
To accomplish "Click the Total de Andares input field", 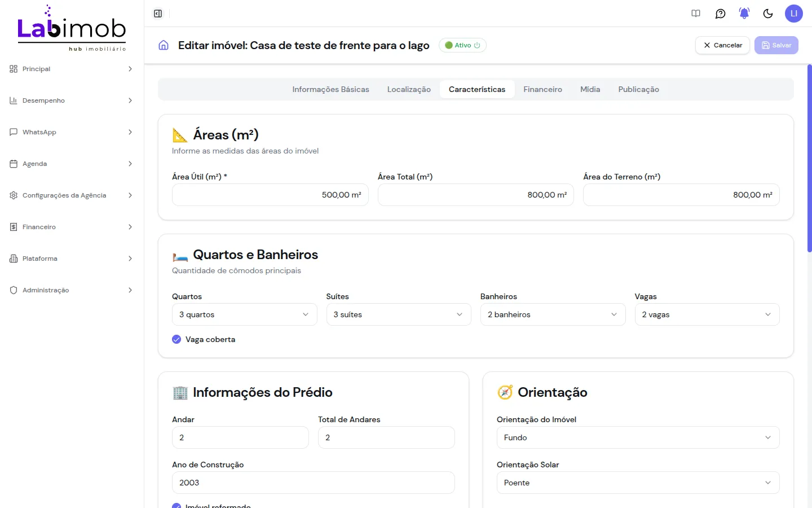I will point(386,437).
